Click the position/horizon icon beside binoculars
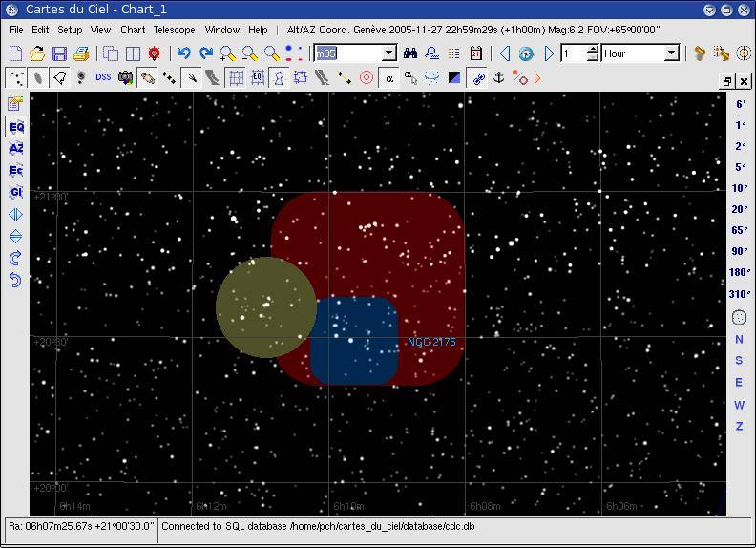This screenshot has width=756, height=548. [x=432, y=53]
